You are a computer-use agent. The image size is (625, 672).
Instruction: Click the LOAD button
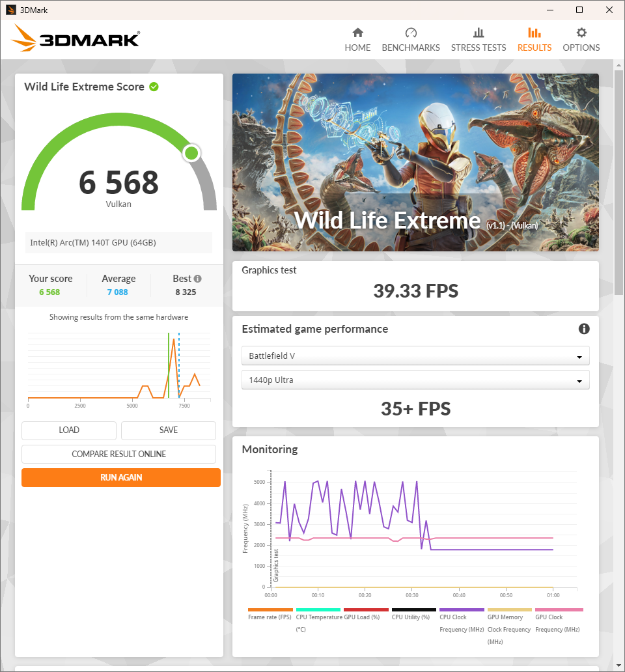[69, 430]
